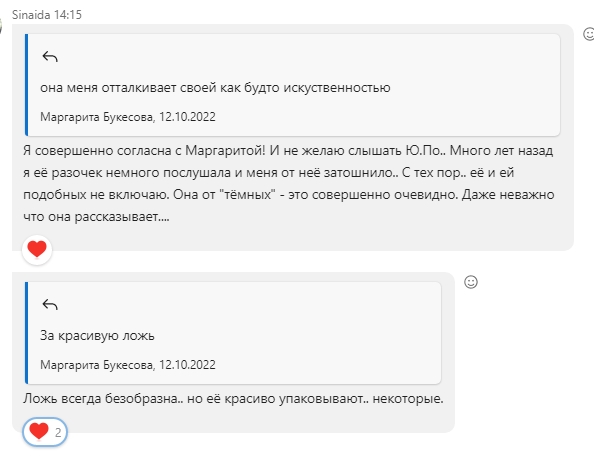594x456 pixels.
Task: Select the message starting 'Я совершенно согласна'
Action: pos(289,184)
